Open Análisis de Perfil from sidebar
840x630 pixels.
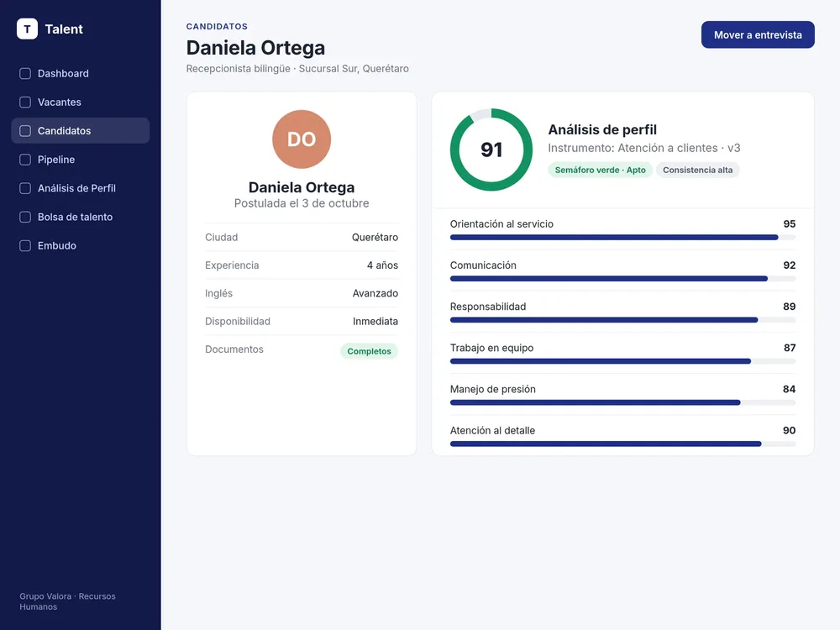coord(81,188)
